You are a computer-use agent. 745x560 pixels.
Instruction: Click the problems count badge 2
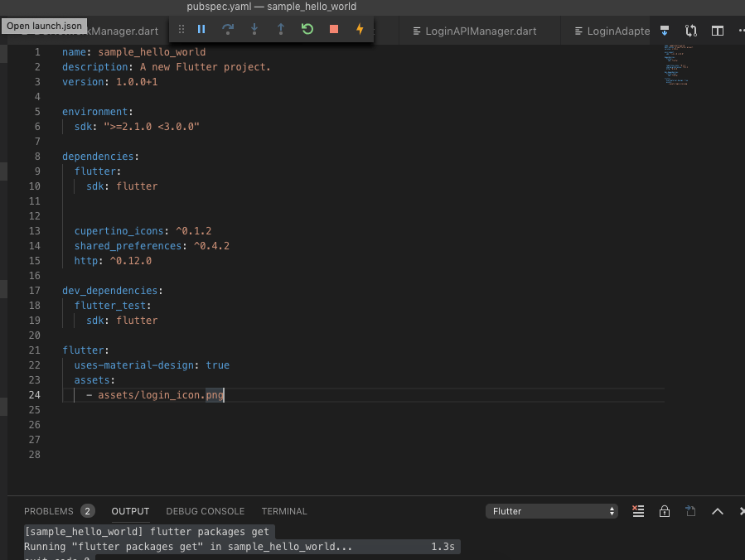click(87, 511)
